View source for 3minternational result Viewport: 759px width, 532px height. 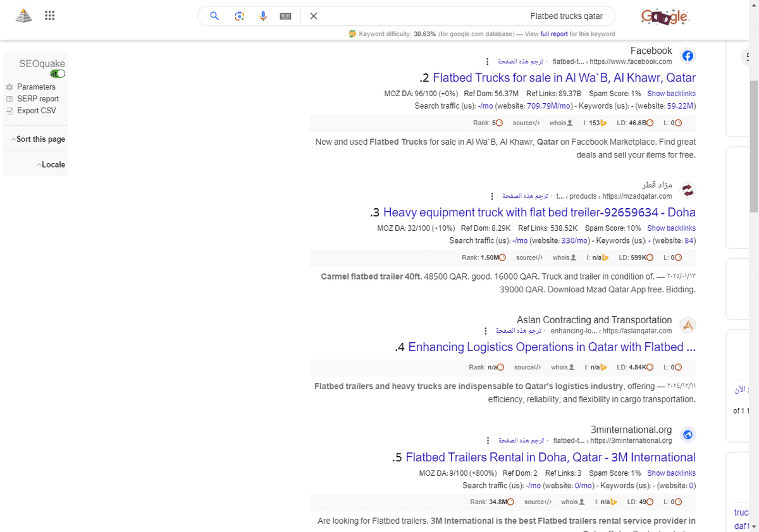[x=538, y=502]
